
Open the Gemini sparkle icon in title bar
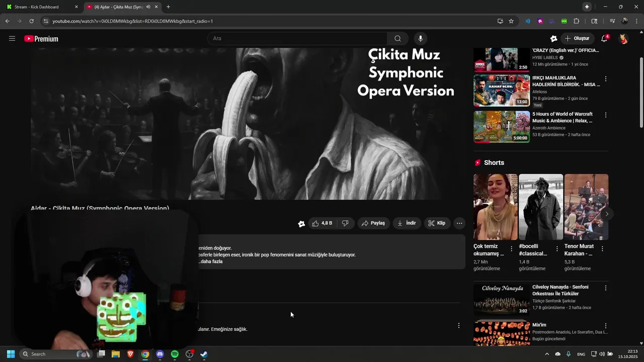click(x=587, y=7)
